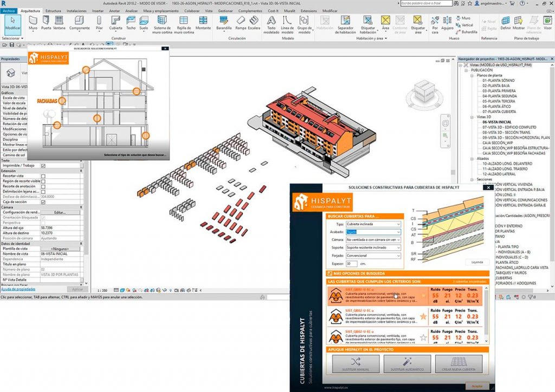Select the Etiquetar habitación tool
This screenshot has width=555, height=392.
pyautogui.click(x=368, y=25)
